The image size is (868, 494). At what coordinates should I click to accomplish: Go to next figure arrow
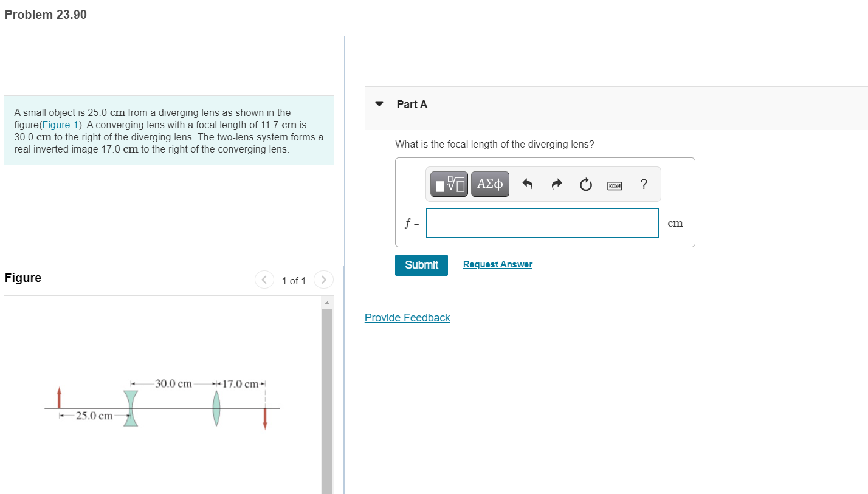pos(323,280)
